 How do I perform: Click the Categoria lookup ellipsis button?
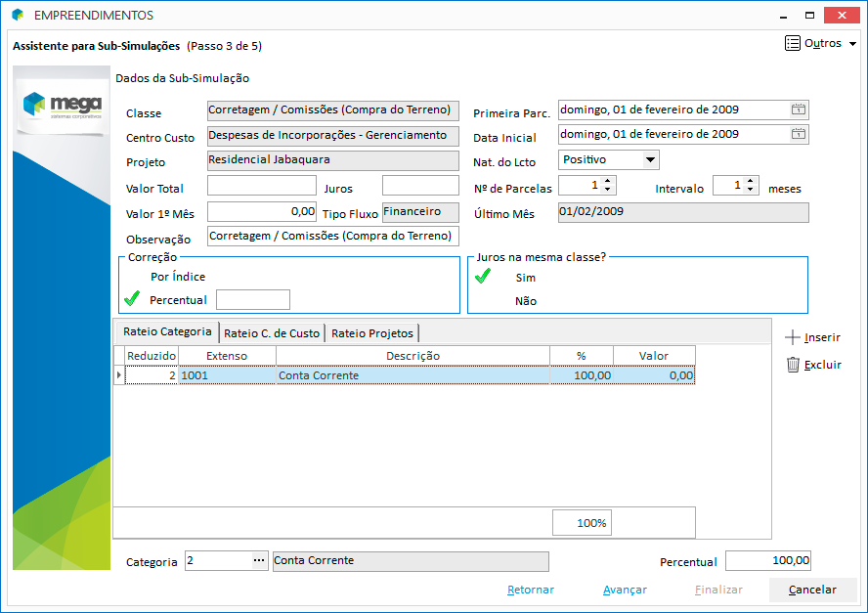click(258, 561)
